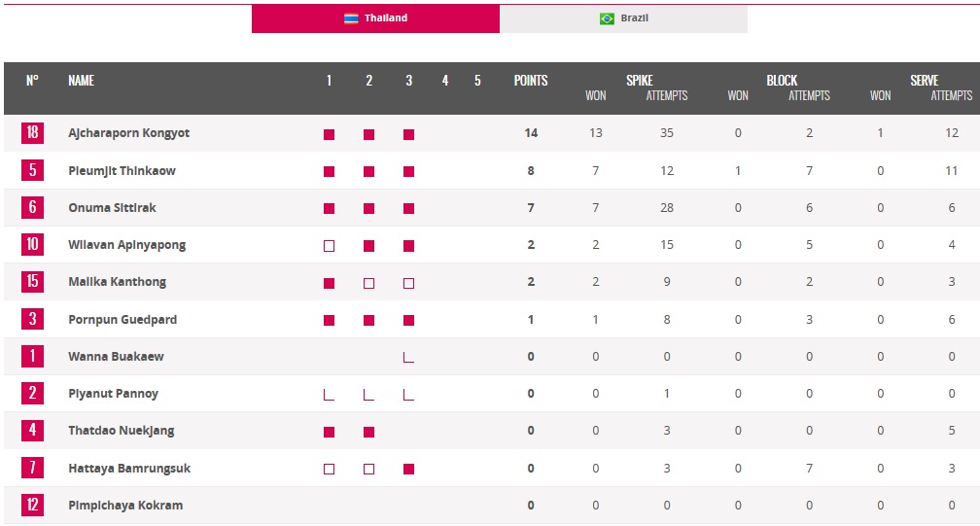The height and width of the screenshot is (526, 980).
Task: Sort table by Points column header
Action: (531, 81)
